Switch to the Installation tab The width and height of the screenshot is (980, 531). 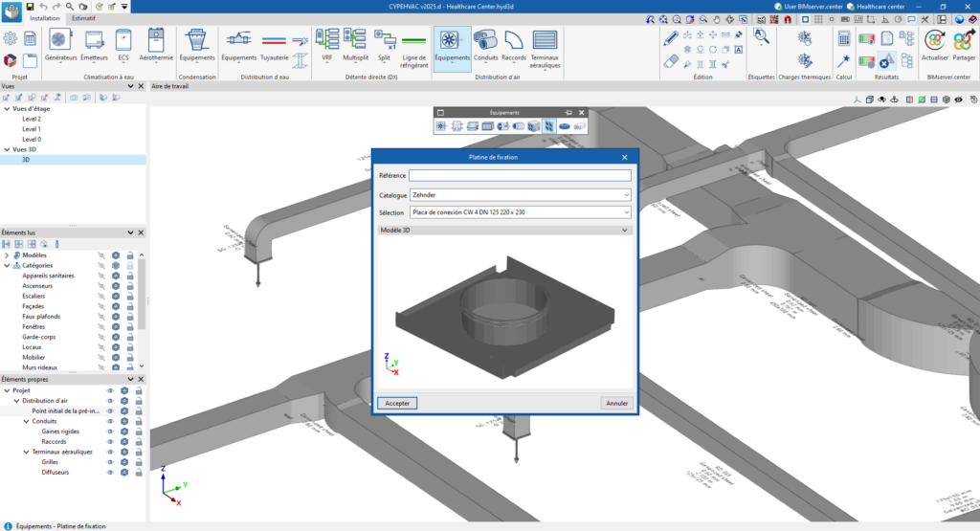tap(44, 18)
